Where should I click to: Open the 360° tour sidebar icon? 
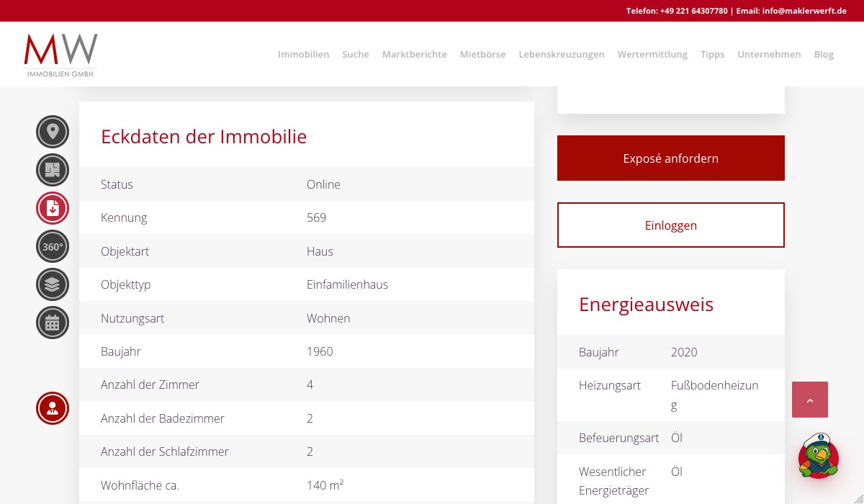click(53, 246)
